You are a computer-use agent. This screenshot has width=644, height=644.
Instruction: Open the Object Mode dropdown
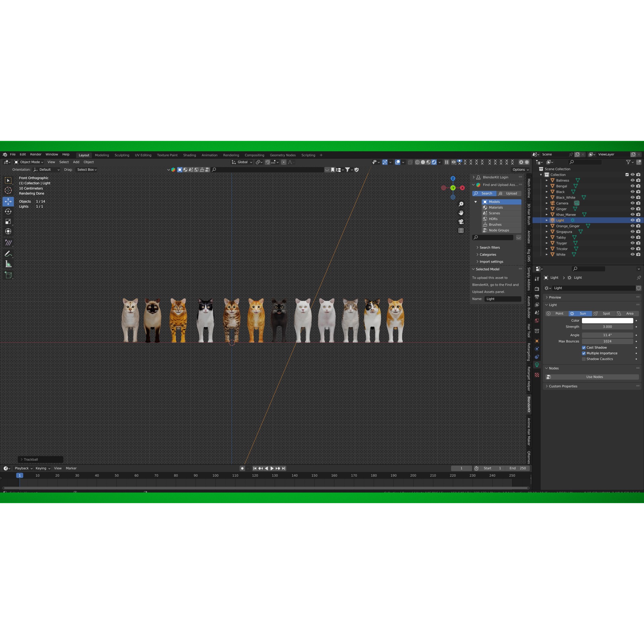[30, 162]
